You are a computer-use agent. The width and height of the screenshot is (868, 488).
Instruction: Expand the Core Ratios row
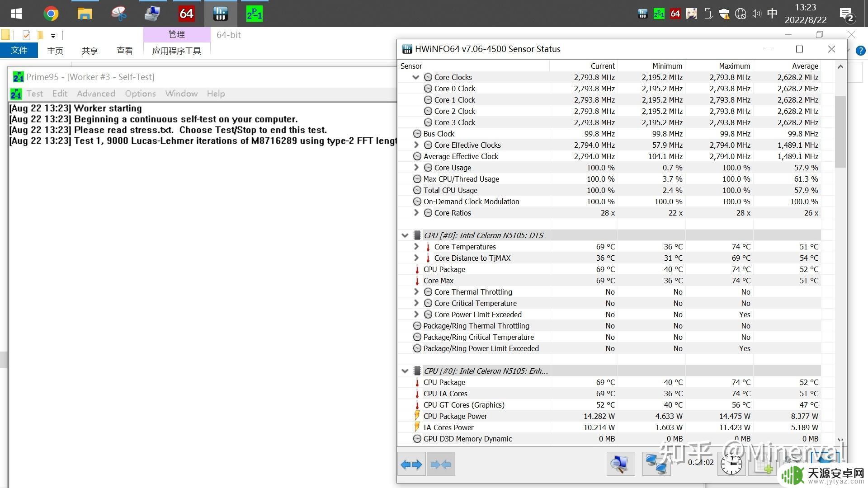(x=416, y=213)
